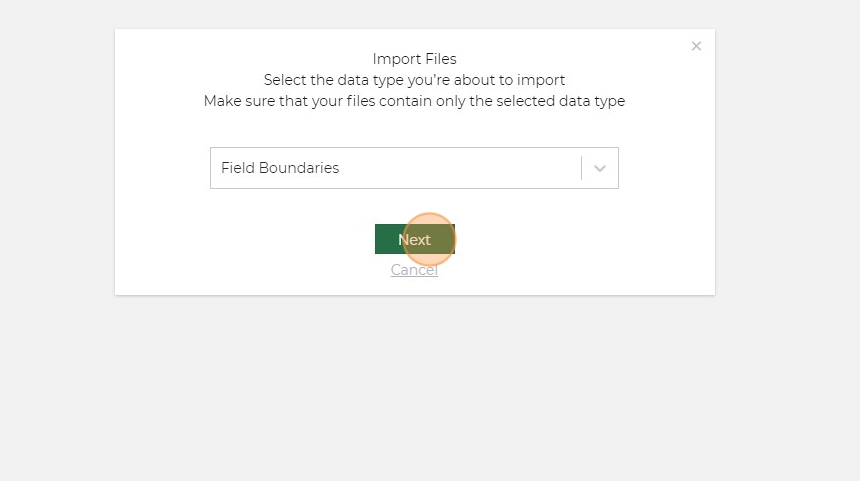This screenshot has width=860, height=481.
Task: Close the Import Files dialog
Action: 696,46
